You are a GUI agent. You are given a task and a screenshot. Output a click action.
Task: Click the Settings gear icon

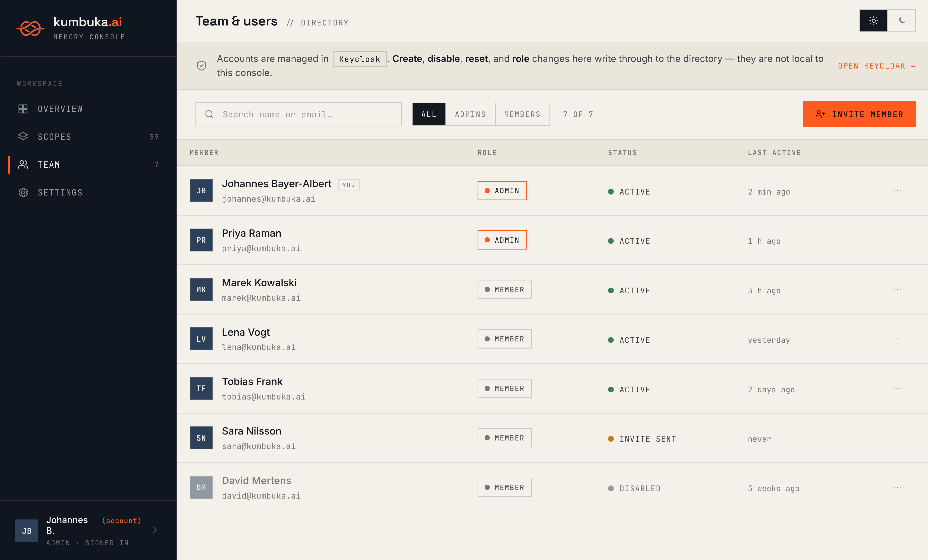(23, 192)
